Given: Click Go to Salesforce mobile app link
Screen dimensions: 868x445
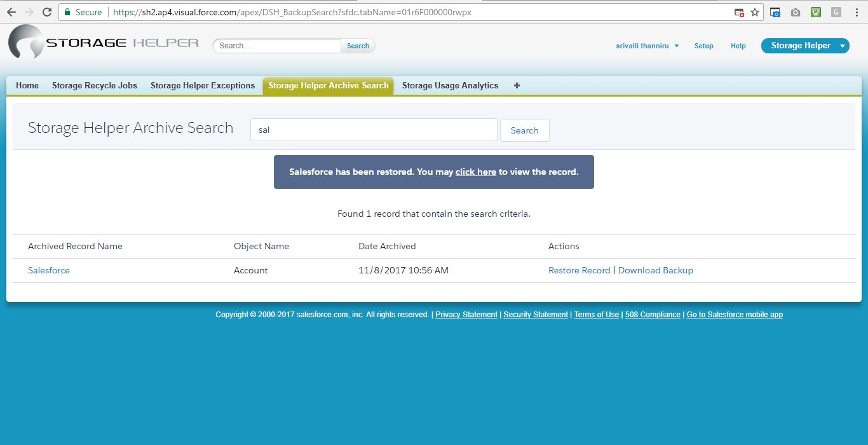Looking at the screenshot, I should [735, 315].
